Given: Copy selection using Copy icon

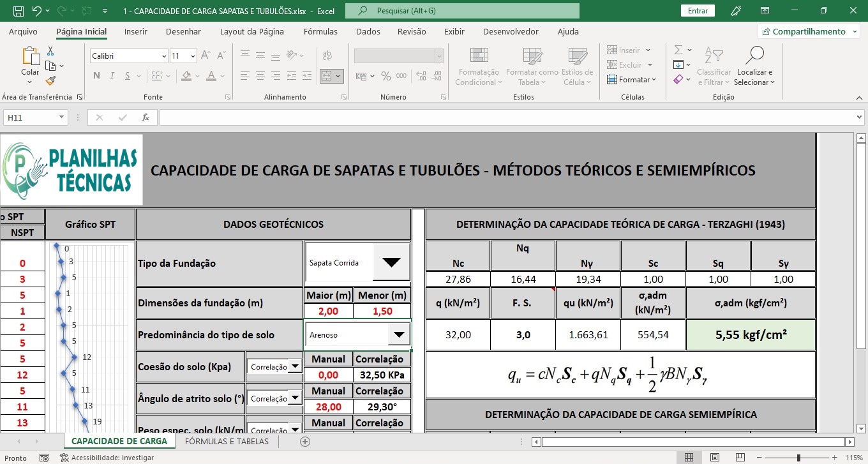Looking at the screenshot, I should click(x=50, y=66).
